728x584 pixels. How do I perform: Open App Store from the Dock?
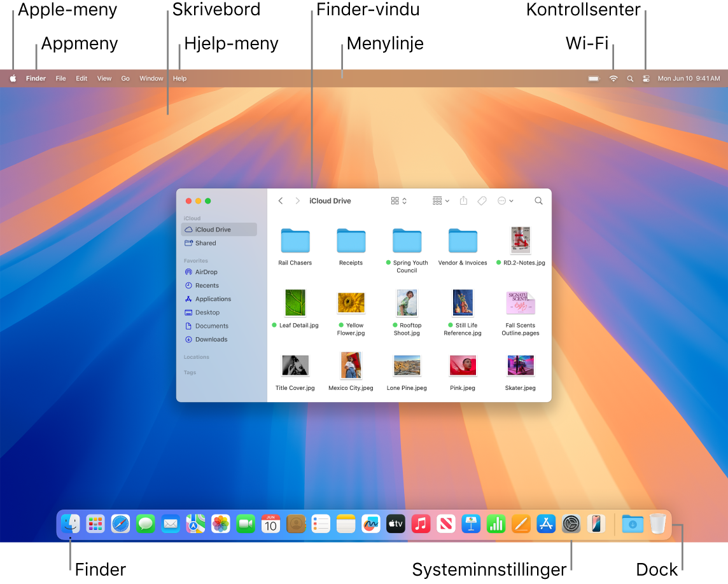[547, 524]
